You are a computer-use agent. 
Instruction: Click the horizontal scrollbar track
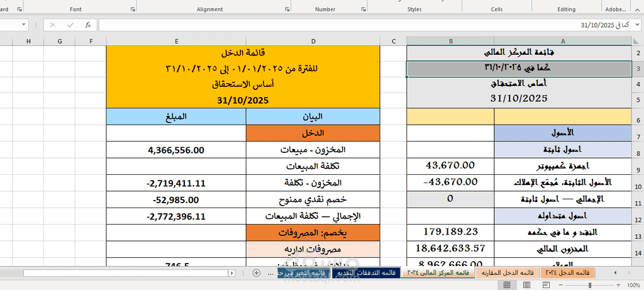126,273
